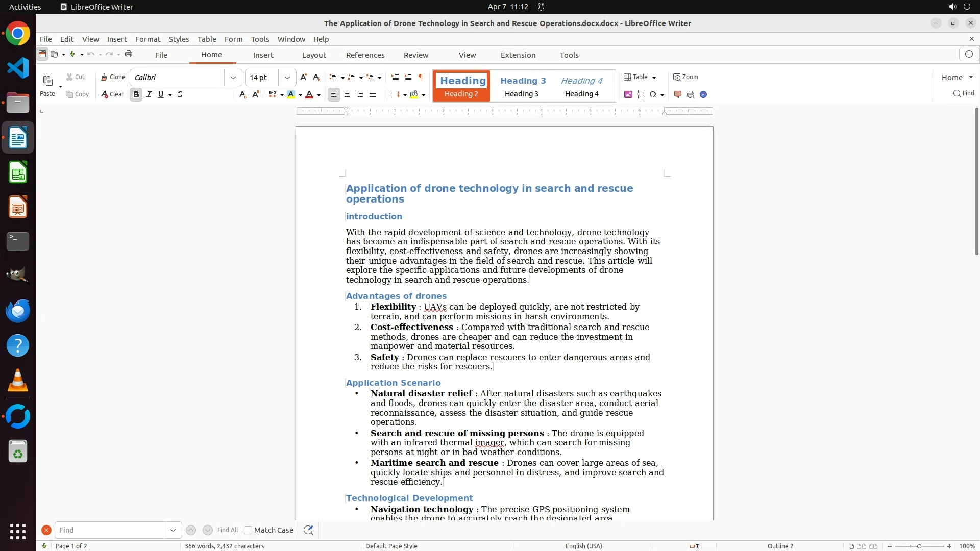The height and width of the screenshot is (551, 980).
Task: Expand the font size dropdown
Action: pyautogui.click(x=287, y=78)
